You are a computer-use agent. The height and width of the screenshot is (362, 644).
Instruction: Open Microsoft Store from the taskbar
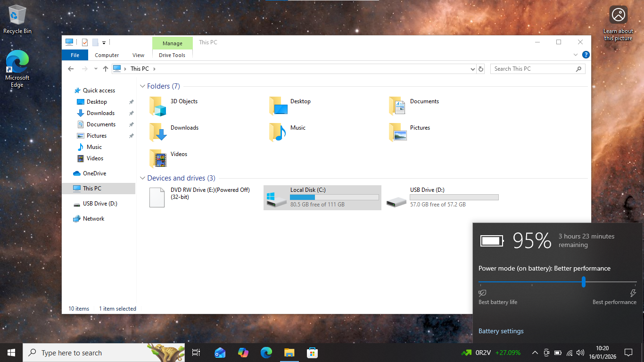tap(312, 353)
